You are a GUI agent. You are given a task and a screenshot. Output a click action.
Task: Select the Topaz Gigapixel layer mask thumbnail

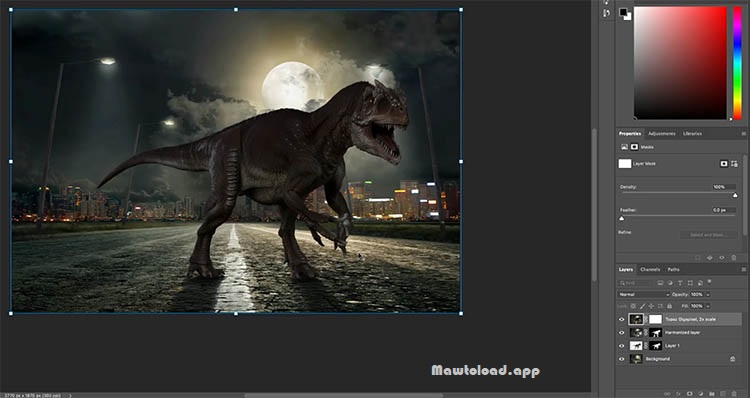coord(655,319)
